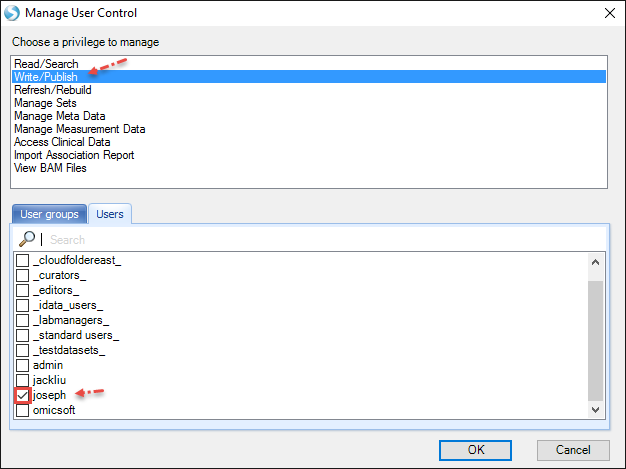Uncheck the joseph user checkbox

(x=22, y=395)
